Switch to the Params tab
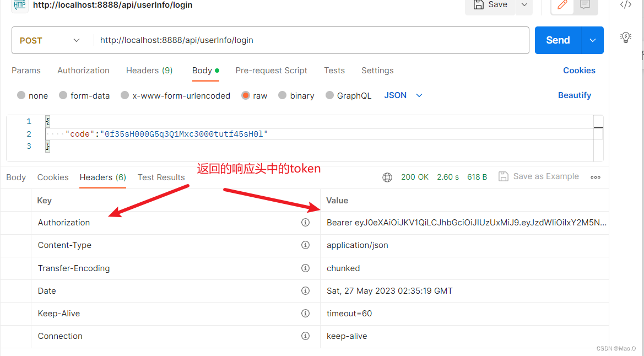This screenshot has width=644, height=356. 26,71
